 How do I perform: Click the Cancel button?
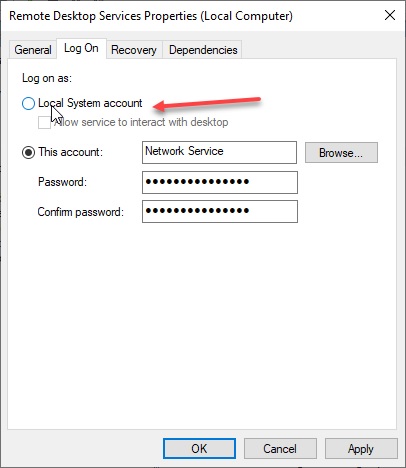click(x=280, y=449)
